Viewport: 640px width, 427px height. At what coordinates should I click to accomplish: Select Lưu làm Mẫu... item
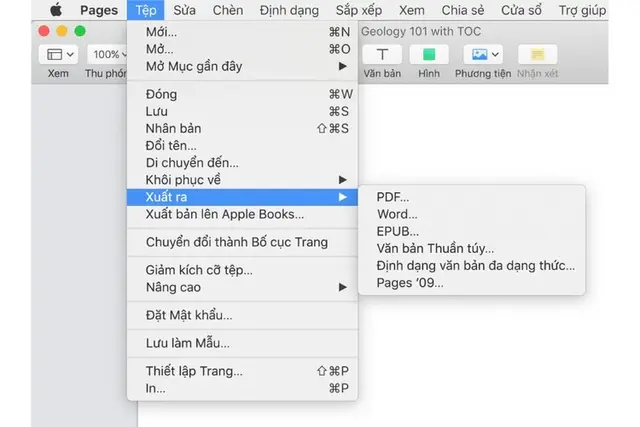242,343
